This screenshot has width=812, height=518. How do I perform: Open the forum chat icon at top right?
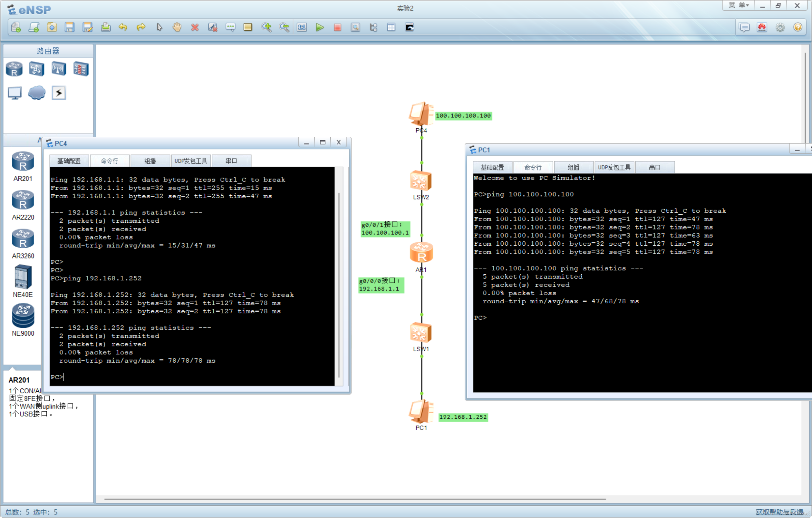[744, 27]
